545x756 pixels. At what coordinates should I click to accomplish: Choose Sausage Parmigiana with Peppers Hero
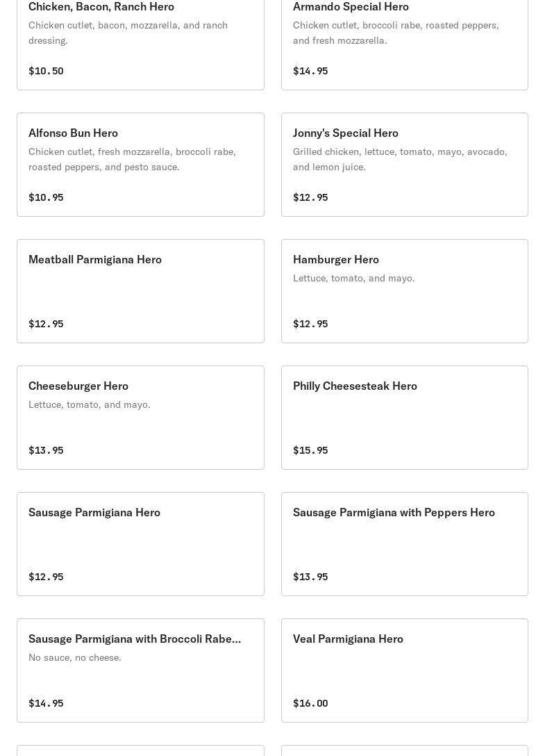(394, 512)
